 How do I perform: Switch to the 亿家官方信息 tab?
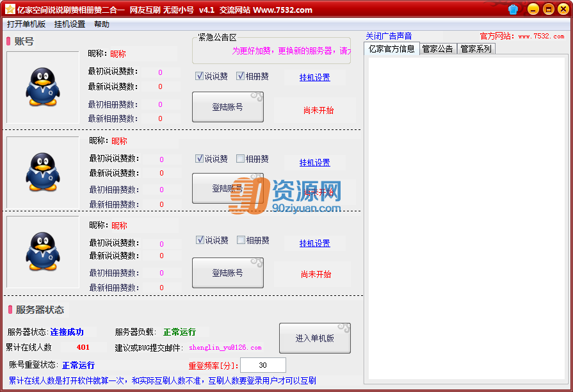(391, 49)
